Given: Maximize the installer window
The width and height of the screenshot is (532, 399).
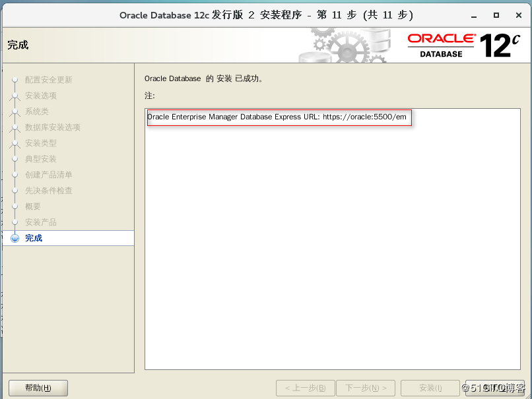Looking at the screenshot, I should click(496, 15).
